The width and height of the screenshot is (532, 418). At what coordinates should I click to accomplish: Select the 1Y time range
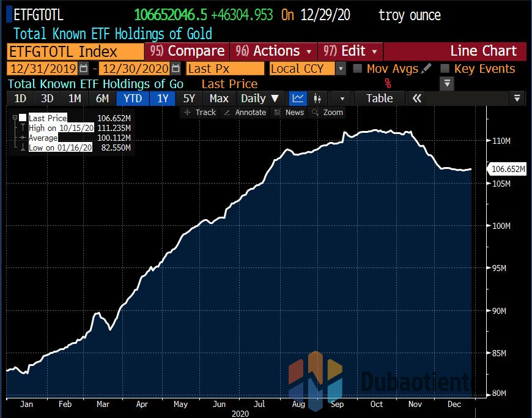(x=163, y=99)
